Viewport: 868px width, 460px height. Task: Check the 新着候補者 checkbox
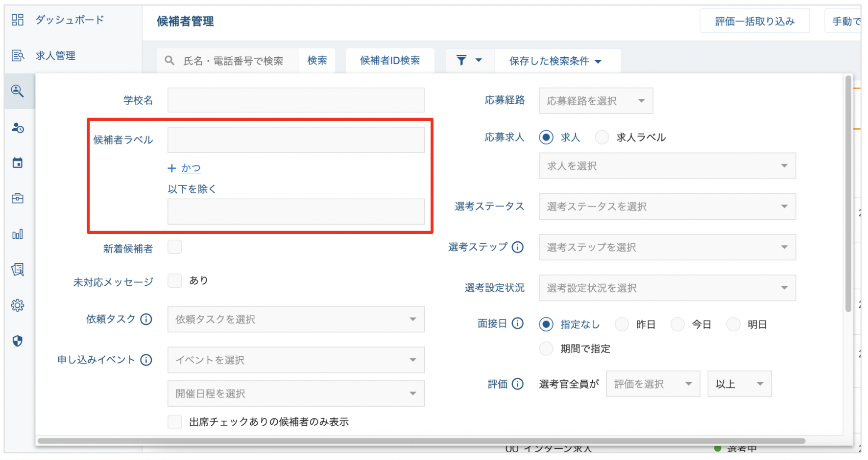(x=175, y=247)
